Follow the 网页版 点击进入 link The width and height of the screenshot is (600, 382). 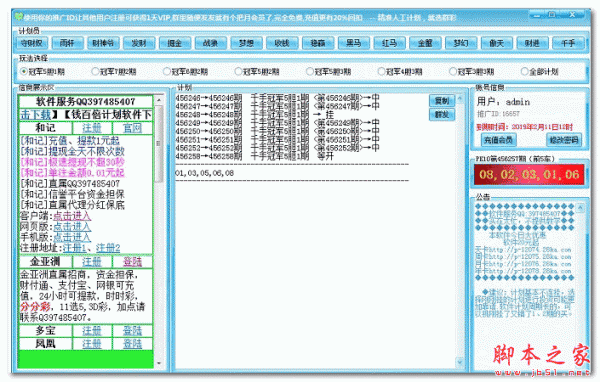tap(72, 227)
